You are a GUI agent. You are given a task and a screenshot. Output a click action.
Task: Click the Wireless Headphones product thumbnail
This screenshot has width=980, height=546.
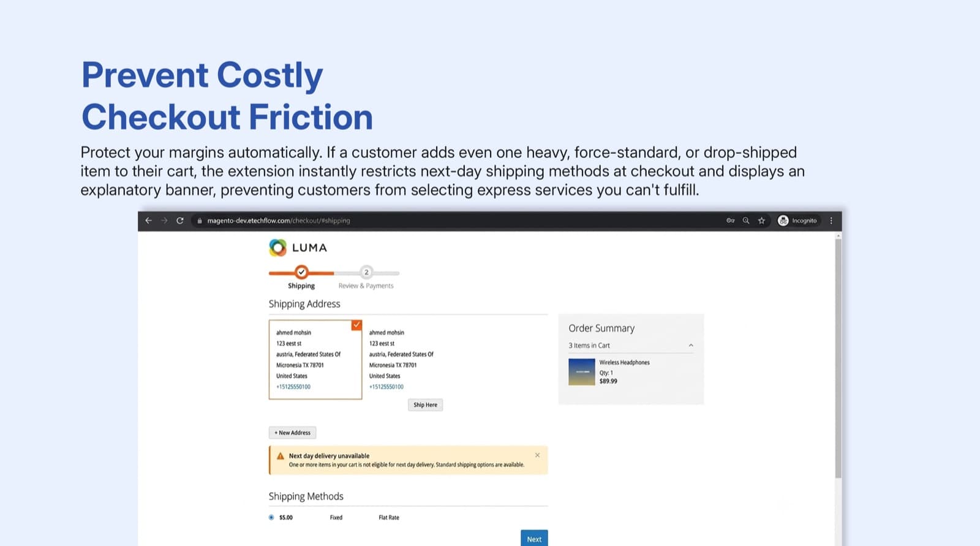(582, 372)
